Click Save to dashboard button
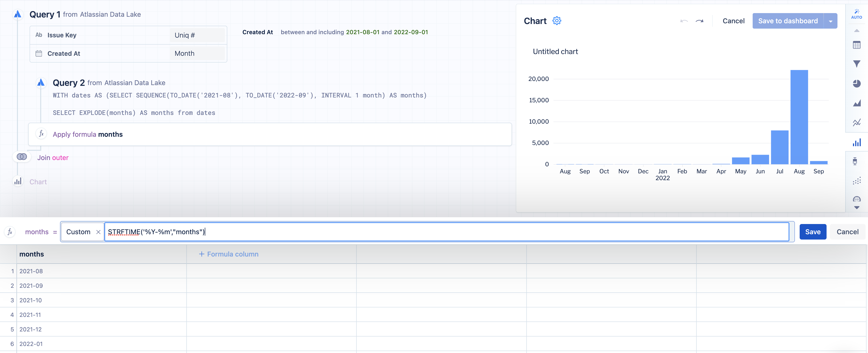The image size is (868, 353). 788,21
